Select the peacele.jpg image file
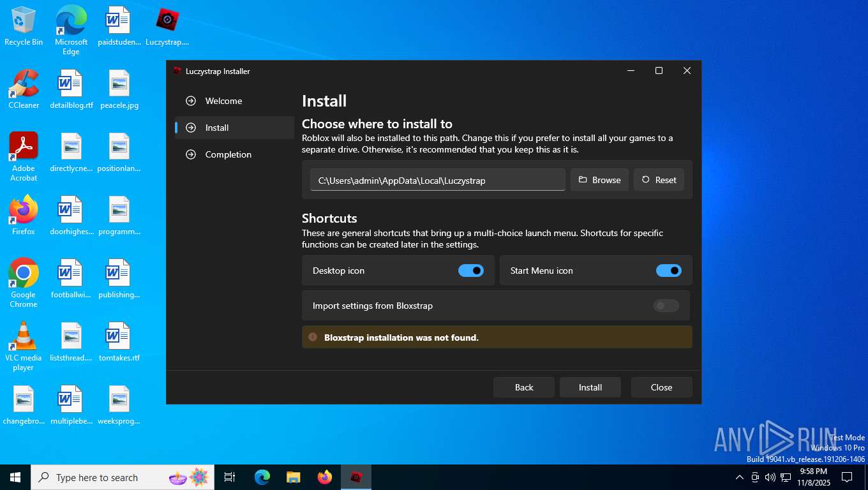This screenshot has height=490, width=868. coord(119,89)
